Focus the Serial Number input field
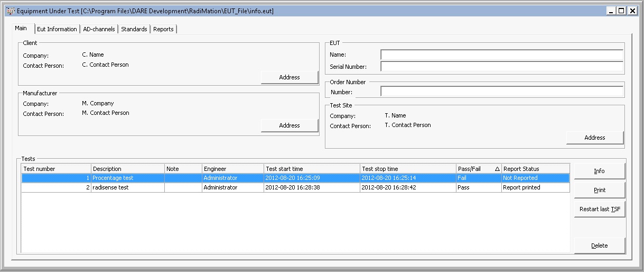 [x=501, y=67]
